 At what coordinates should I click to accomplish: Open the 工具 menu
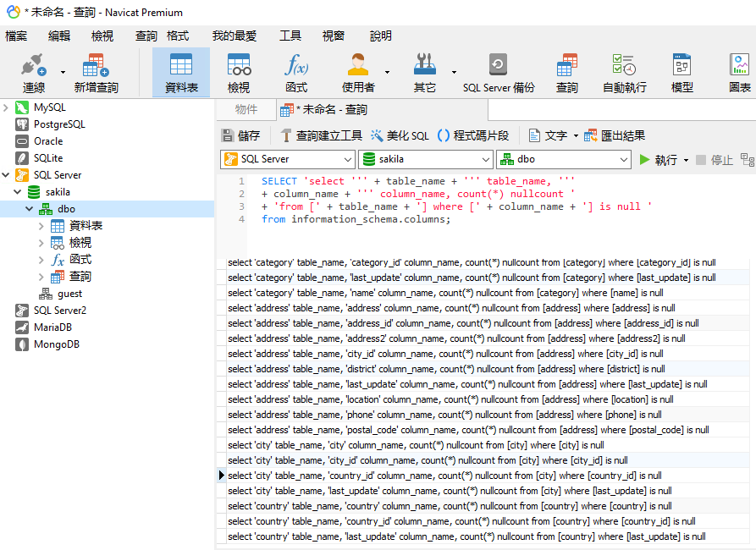coord(290,36)
